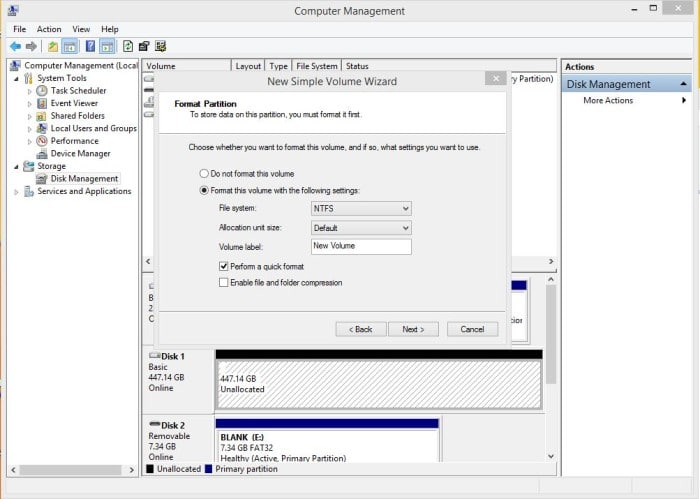Screen dimensions: 700x499
Task: Click the Disk 2 Removable label
Action: (x=169, y=436)
